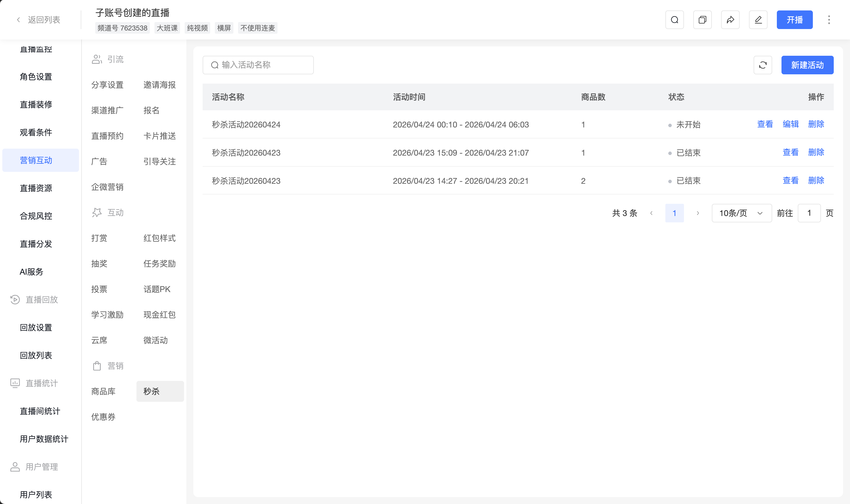Click the back arrow beside 返回列表
850x504 pixels.
coord(19,20)
